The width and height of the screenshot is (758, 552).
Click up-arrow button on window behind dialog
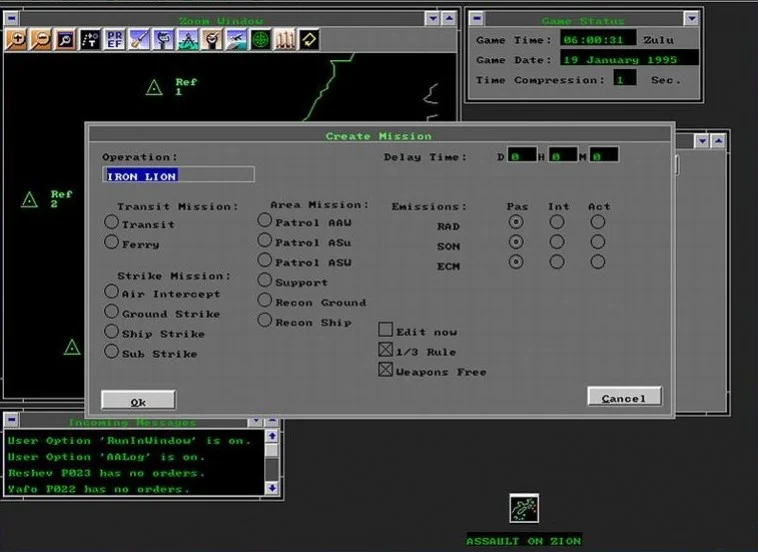tap(718, 141)
